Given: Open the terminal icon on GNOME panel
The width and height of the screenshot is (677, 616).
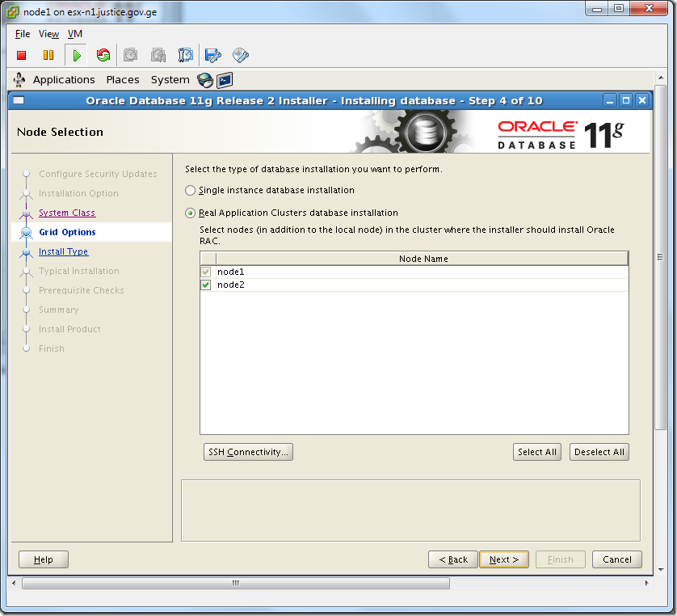Looking at the screenshot, I should [224, 79].
